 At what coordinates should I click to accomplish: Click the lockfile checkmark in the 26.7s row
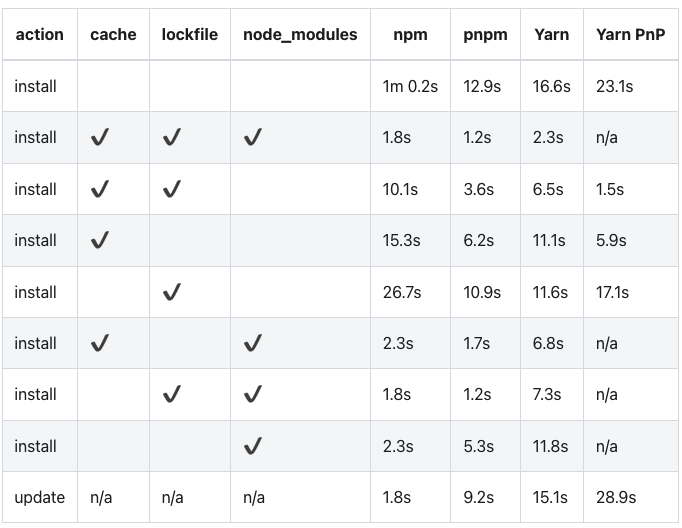(172, 292)
